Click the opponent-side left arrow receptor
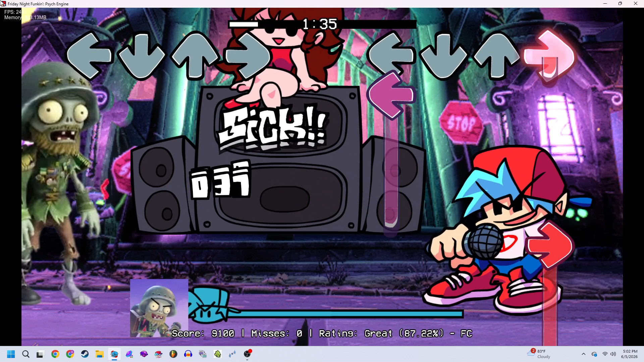The image size is (644, 362). point(90,56)
